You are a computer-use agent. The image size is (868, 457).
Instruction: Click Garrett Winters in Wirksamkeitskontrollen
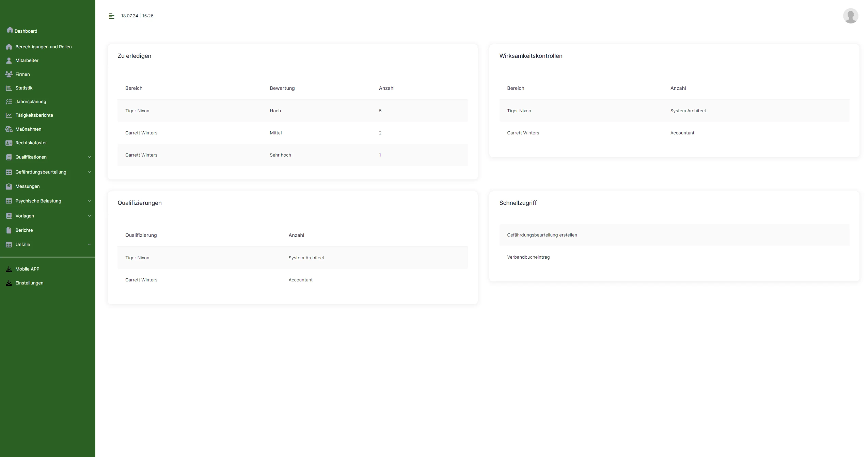point(523,133)
